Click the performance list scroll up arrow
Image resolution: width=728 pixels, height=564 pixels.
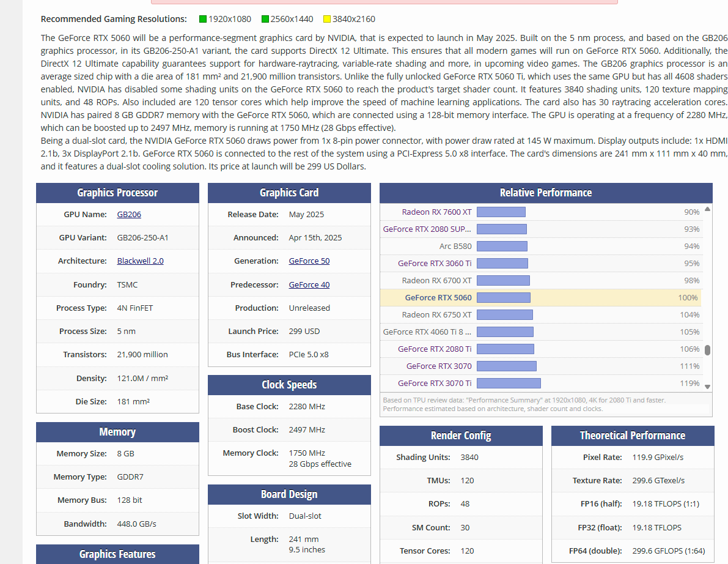click(708, 209)
